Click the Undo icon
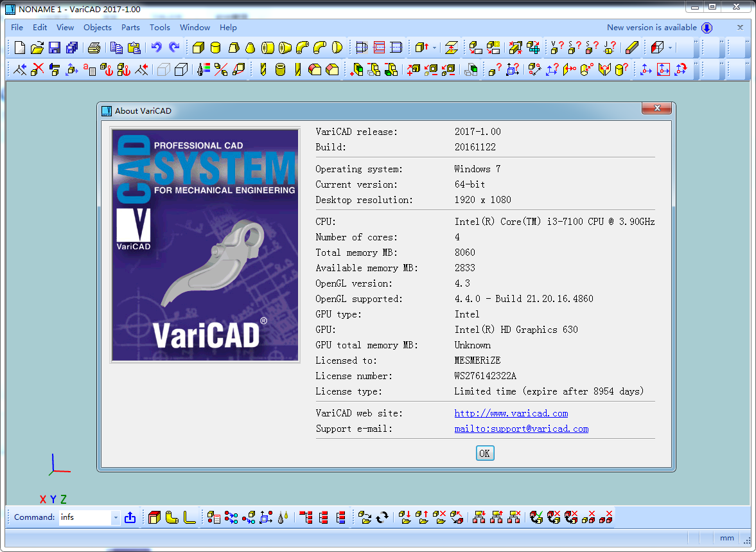The height and width of the screenshot is (552, 756). 155,48
